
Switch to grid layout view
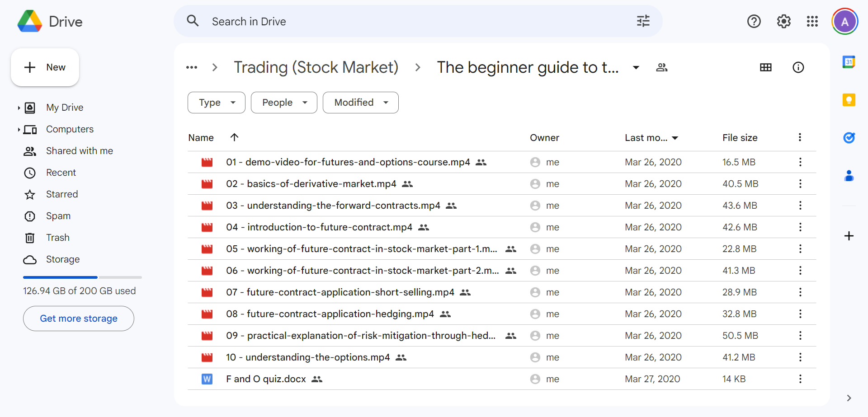(765, 67)
